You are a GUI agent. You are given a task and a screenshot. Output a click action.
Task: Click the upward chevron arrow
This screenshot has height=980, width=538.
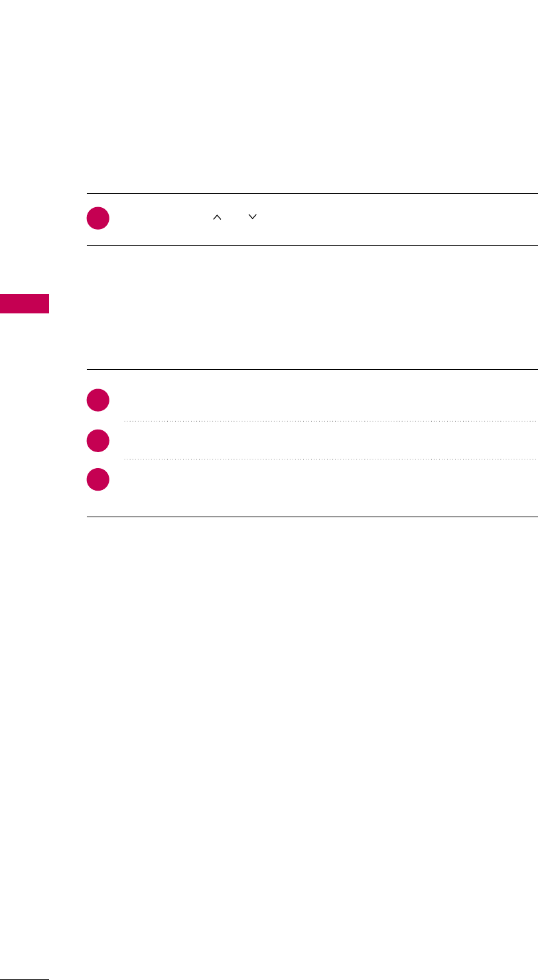coord(216,216)
